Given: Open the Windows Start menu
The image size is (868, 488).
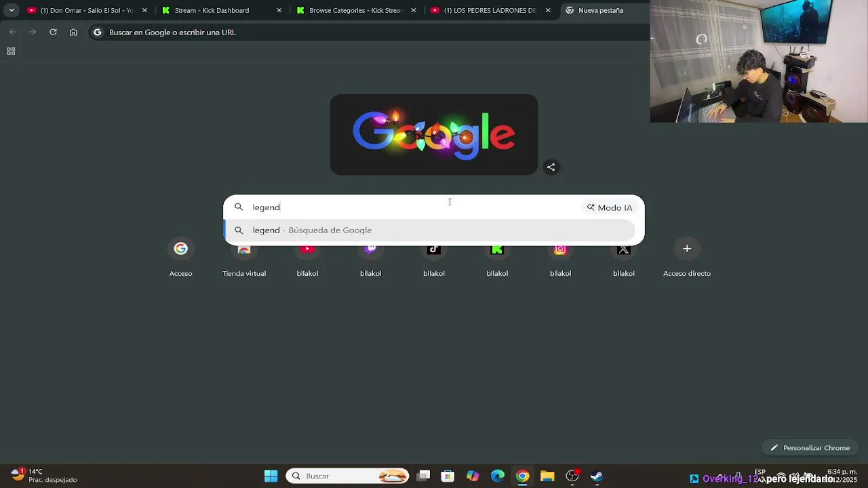Looking at the screenshot, I should coord(271,476).
